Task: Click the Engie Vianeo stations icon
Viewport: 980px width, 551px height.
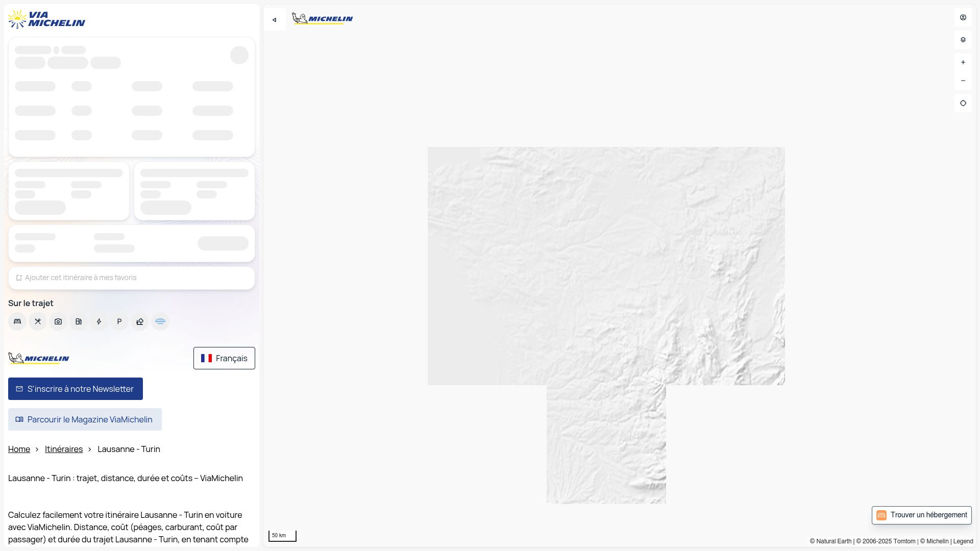Action: 160,321
